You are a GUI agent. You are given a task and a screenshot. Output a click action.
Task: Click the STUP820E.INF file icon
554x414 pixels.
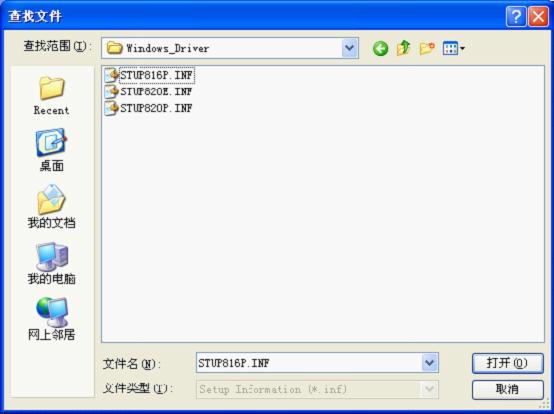pyautogui.click(x=111, y=92)
